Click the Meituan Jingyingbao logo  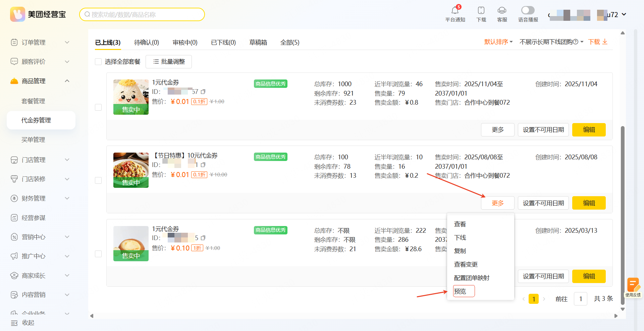point(38,14)
